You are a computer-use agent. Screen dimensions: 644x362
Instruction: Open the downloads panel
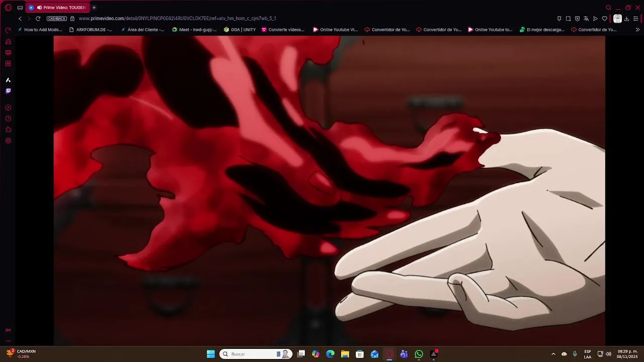tap(626, 19)
